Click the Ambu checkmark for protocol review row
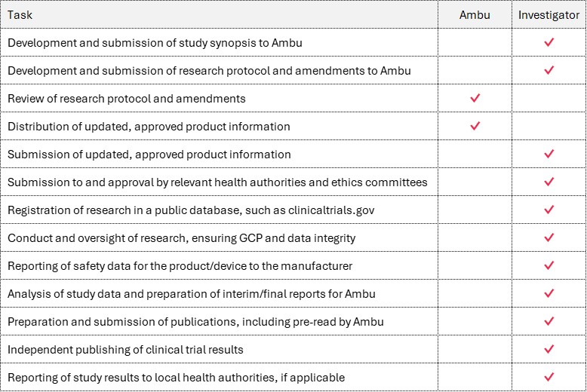587x392 pixels. [x=475, y=99]
